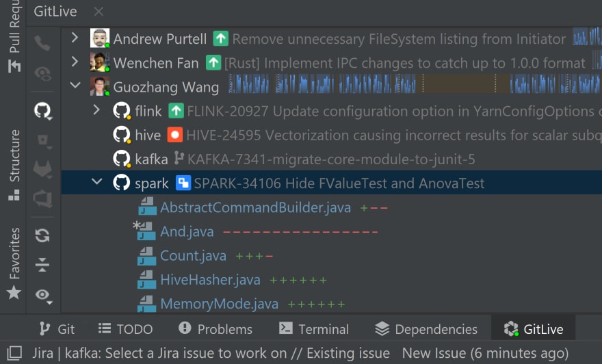Open the Structure side tool window
This screenshot has width=602, height=364.
14,165
